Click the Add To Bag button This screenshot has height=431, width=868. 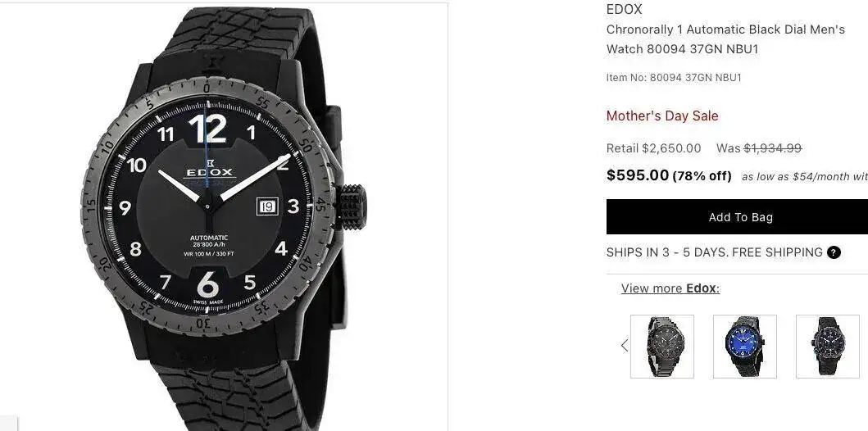pyautogui.click(x=740, y=217)
